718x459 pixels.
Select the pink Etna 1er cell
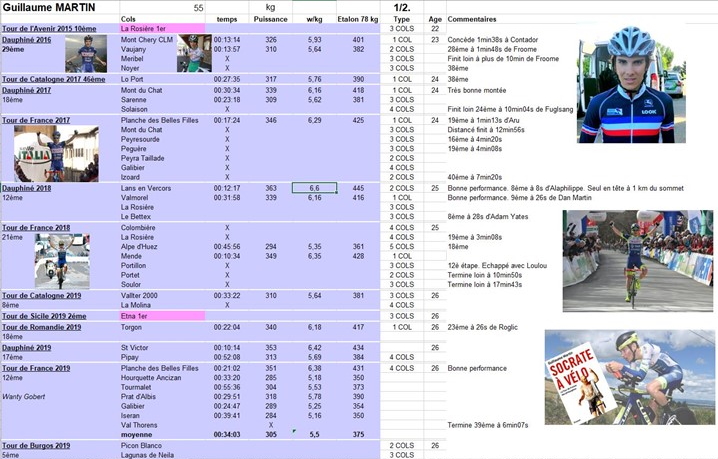point(162,316)
